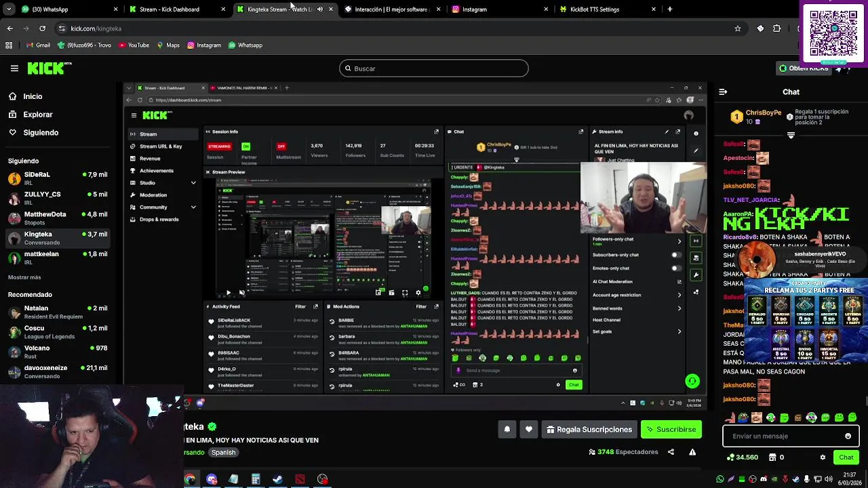Click the Kick logo in header
The image size is (868, 488).
pos(49,68)
